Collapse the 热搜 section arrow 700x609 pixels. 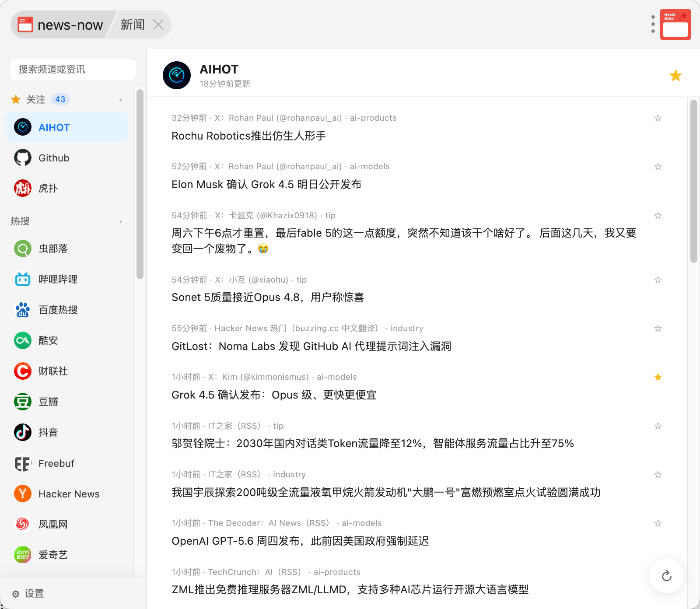121,222
